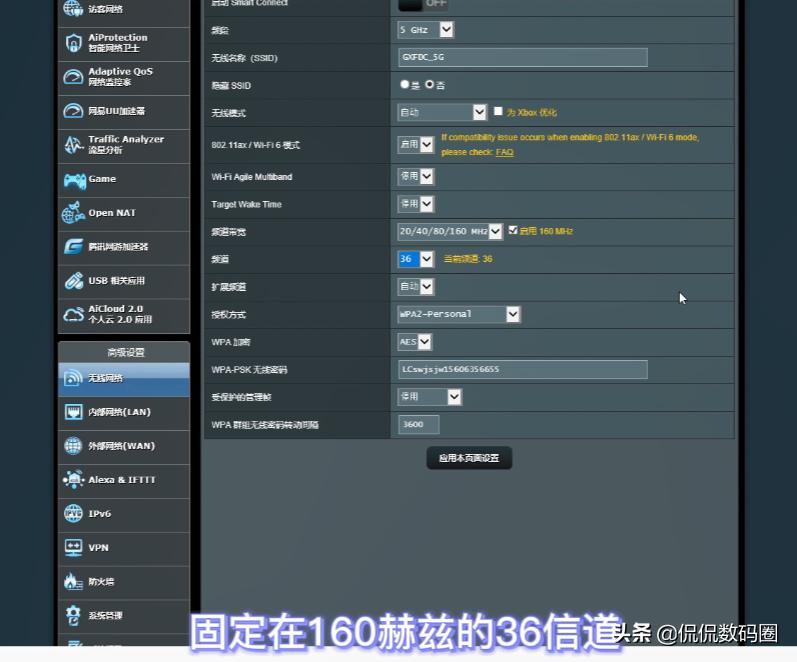Open the WPA2-Personal authentication dropdown

coord(459,314)
